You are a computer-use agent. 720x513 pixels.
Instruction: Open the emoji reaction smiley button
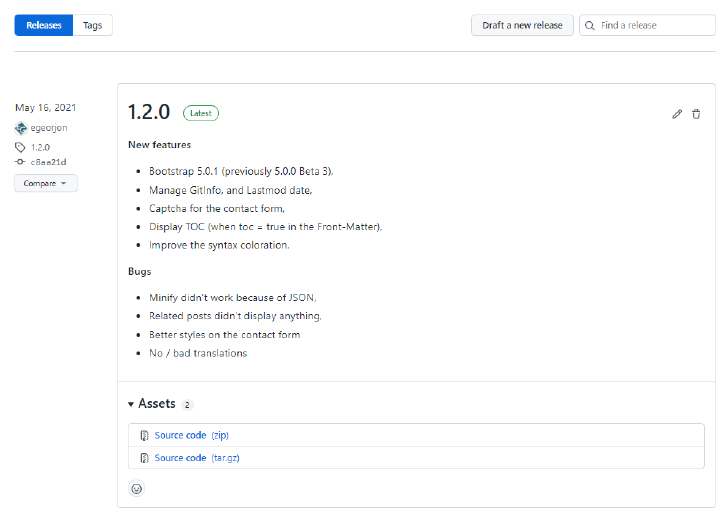[x=136, y=488]
